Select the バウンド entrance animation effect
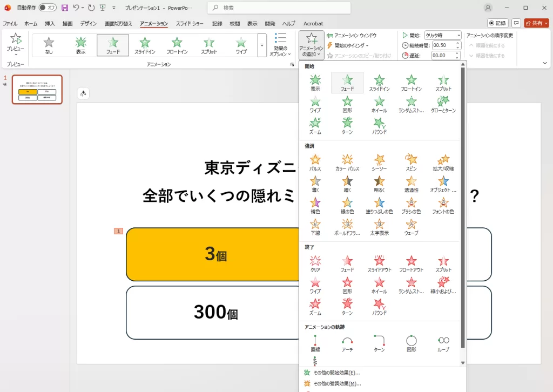 point(379,125)
